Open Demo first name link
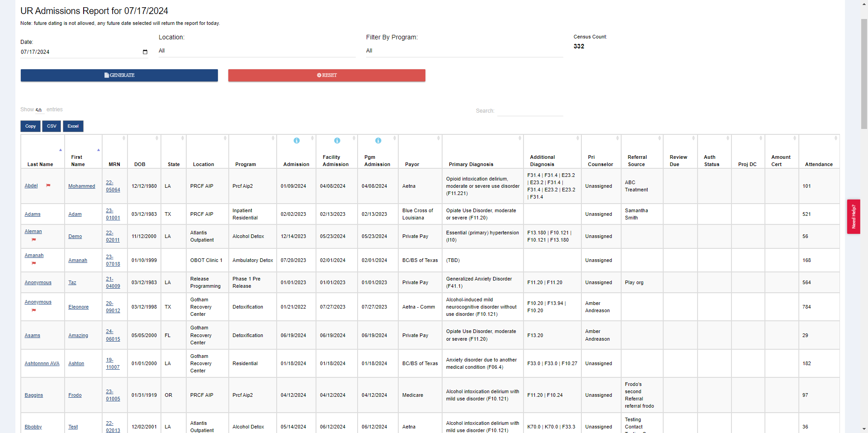 click(x=75, y=236)
